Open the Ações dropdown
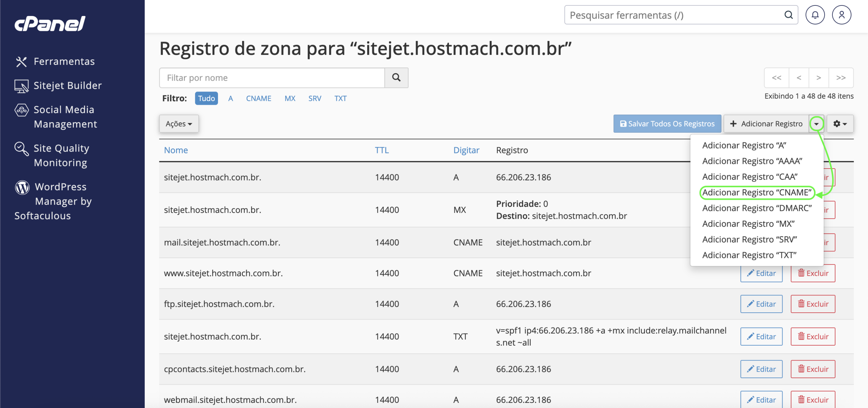868x408 pixels. coord(179,124)
